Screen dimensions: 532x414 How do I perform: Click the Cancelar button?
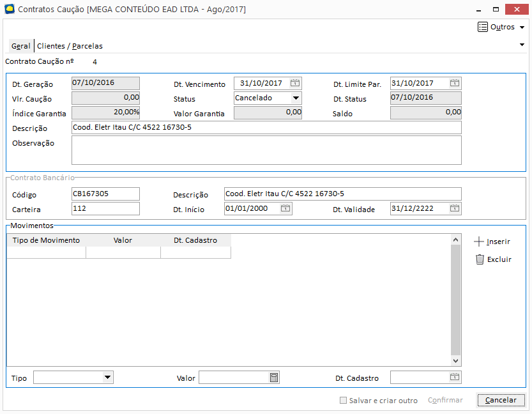[x=501, y=400]
